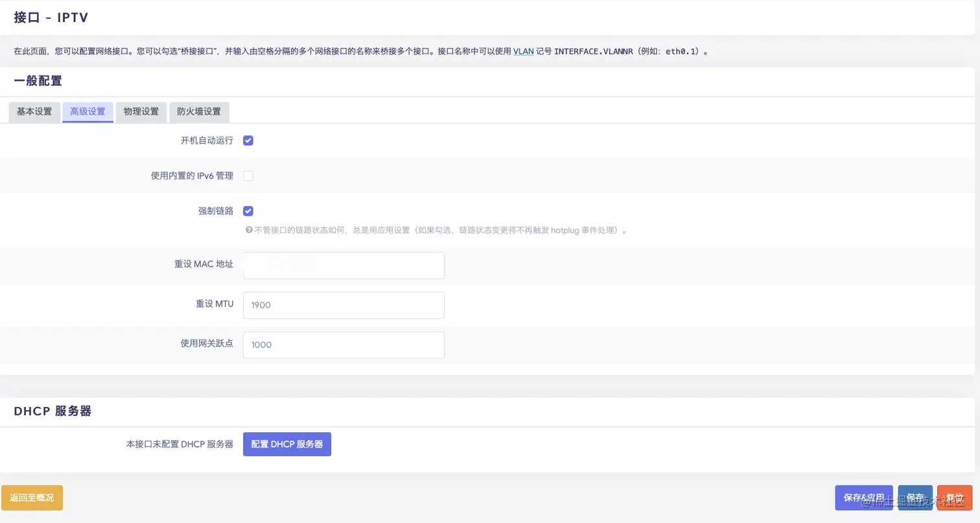Click the 使用网关跃点 label

click(207, 344)
